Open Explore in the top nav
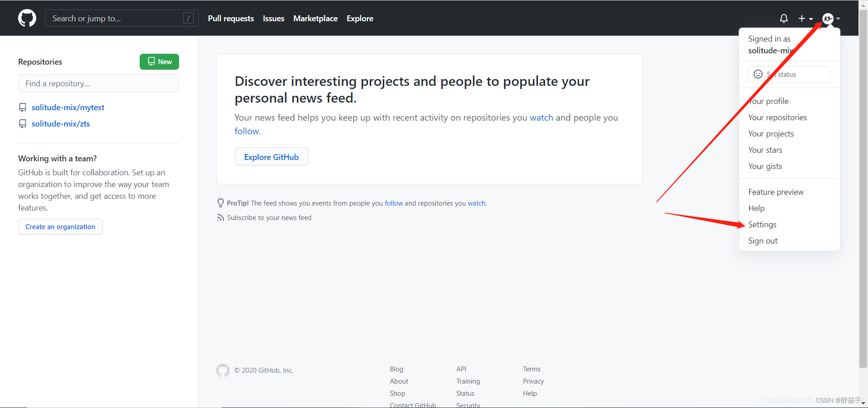Viewport: 868px width, 408px height. point(360,19)
